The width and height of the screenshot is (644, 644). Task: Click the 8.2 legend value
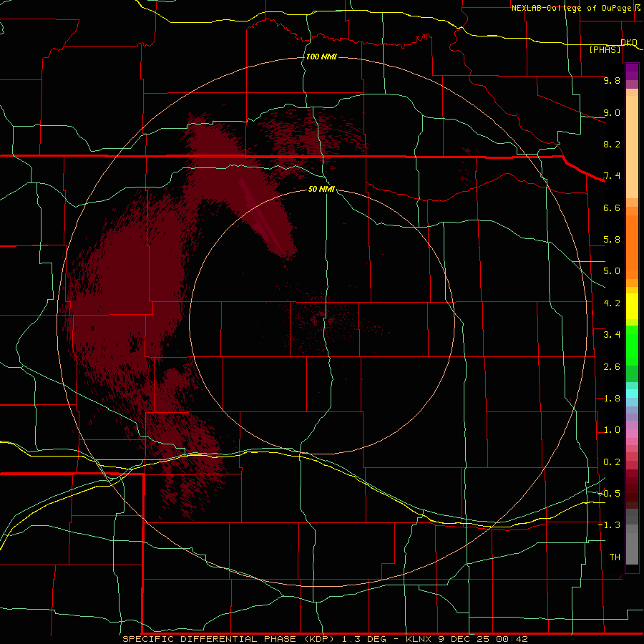point(612,144)
